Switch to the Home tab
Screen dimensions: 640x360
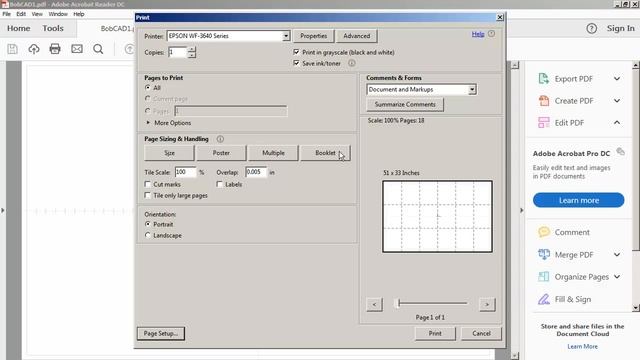pos(18,28)
